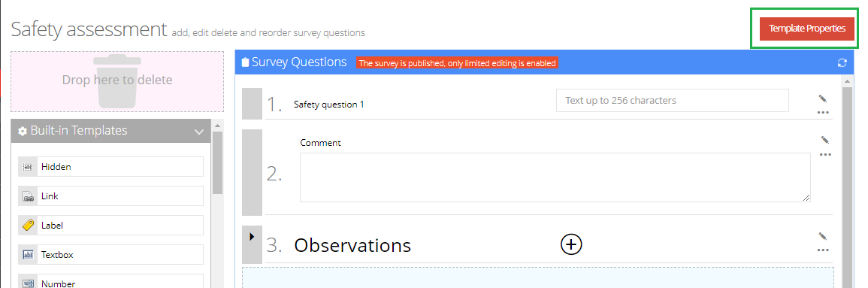Open three-dots menu for Comment question
Screen dimensions: 868x288
[x=825, y=154]
